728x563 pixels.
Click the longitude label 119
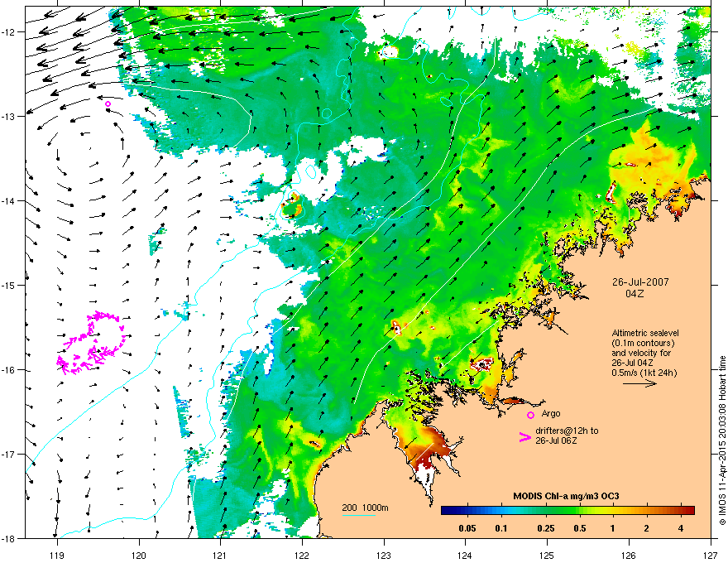(57, 556)
